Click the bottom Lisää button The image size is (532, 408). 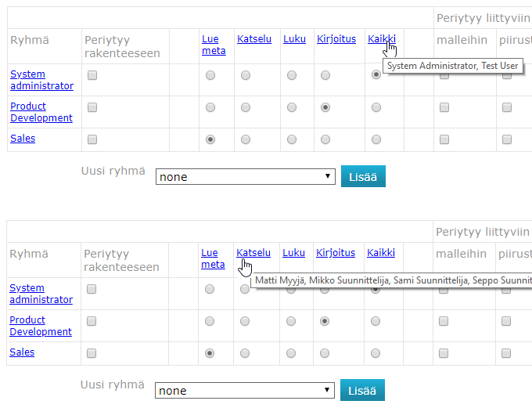[362, 390]
